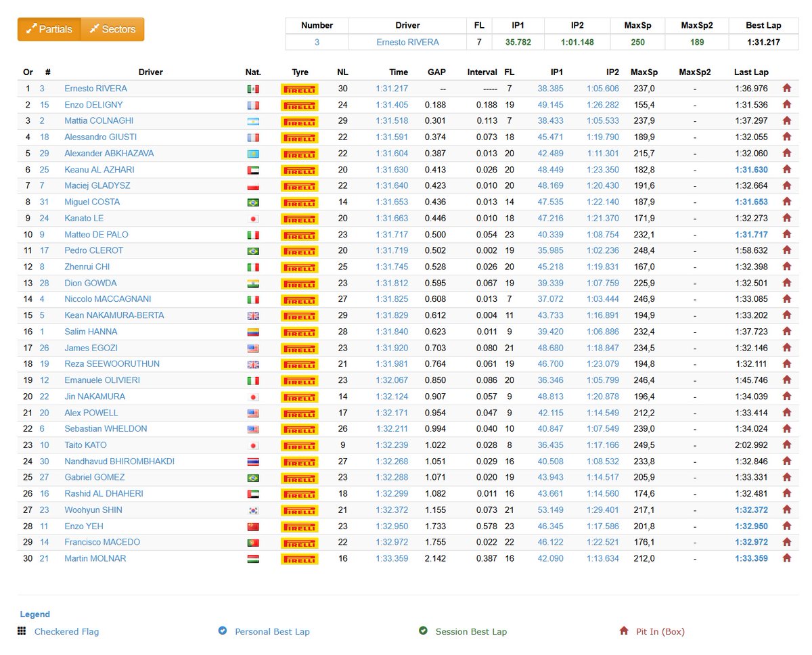Click the Indian flag beside Dion GOWDA
812x655 pixels.
(x=253, y=284)
